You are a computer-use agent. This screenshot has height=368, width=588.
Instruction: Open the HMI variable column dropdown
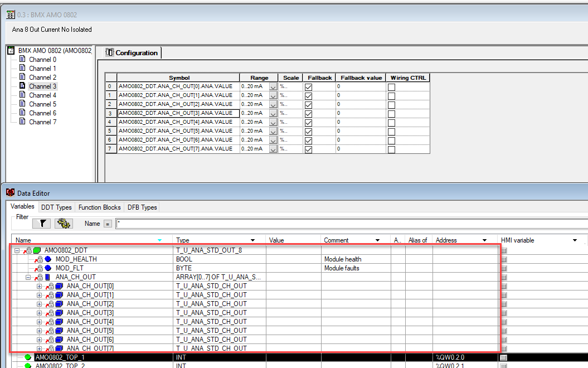[x=575, y=240]
